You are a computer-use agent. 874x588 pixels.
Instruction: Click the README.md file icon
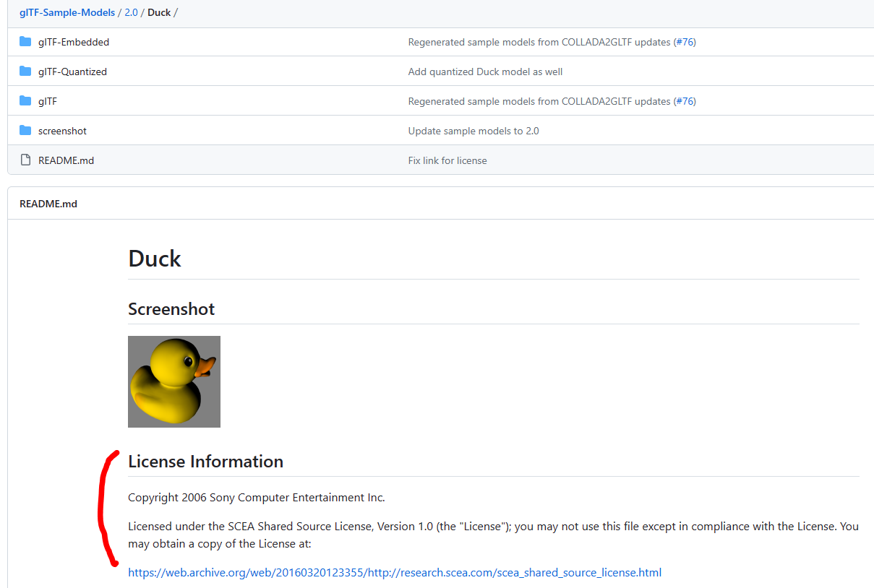[25, 160]
